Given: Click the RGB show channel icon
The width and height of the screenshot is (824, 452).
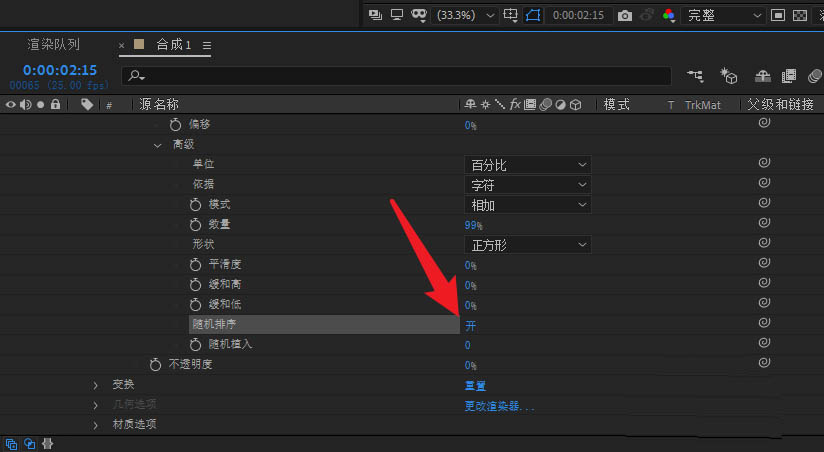Looking at the screenshot, I should pyautogui.click(x=668, y=16).
